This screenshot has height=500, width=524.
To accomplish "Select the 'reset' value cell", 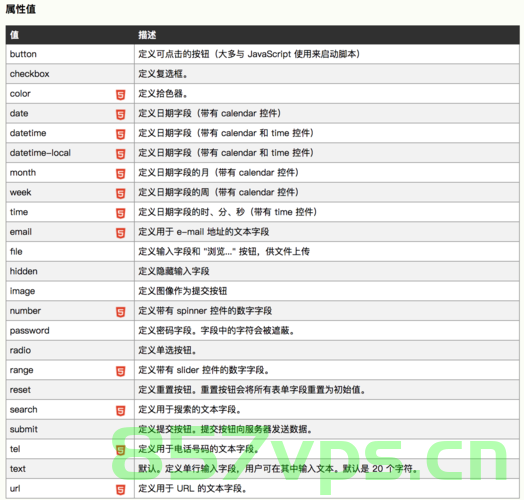I will pyautogui.click(x=70, y=390).
